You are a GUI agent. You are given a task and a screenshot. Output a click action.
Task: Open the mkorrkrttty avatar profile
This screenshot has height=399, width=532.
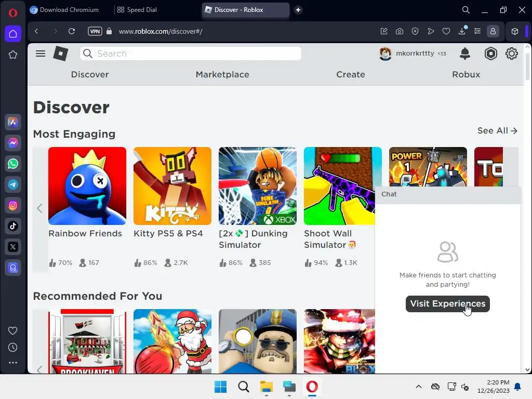tap(385, 54)
